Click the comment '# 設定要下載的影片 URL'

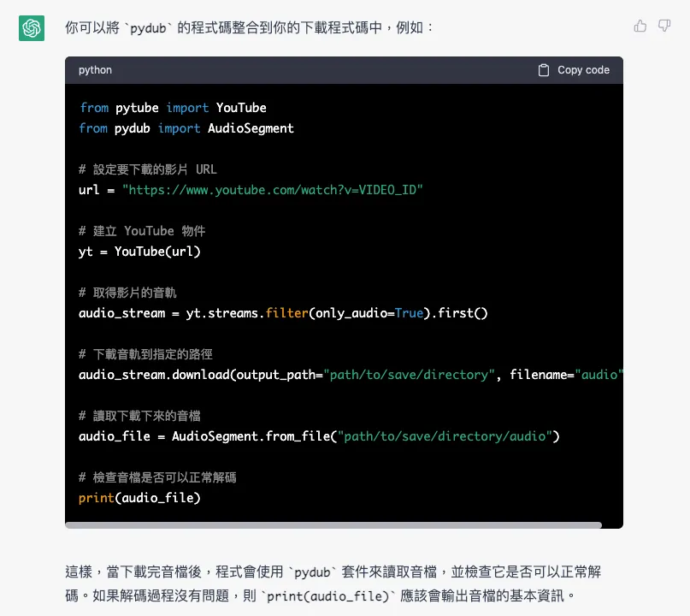pos(147,169)
